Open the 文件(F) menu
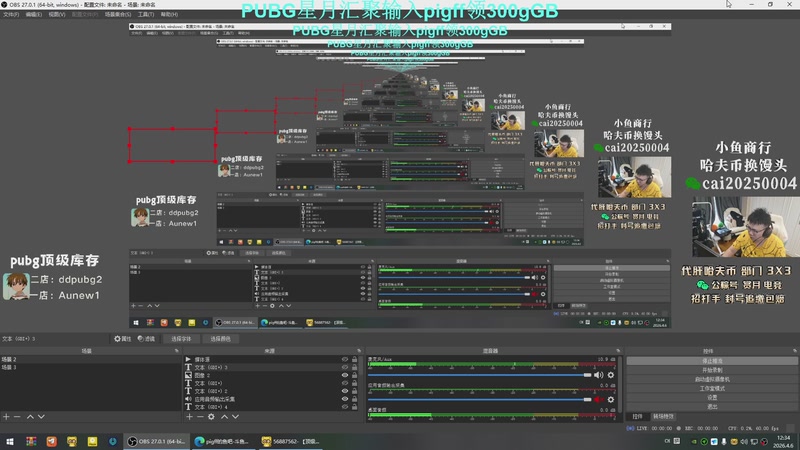800x450 pixels. click(11, 14)
